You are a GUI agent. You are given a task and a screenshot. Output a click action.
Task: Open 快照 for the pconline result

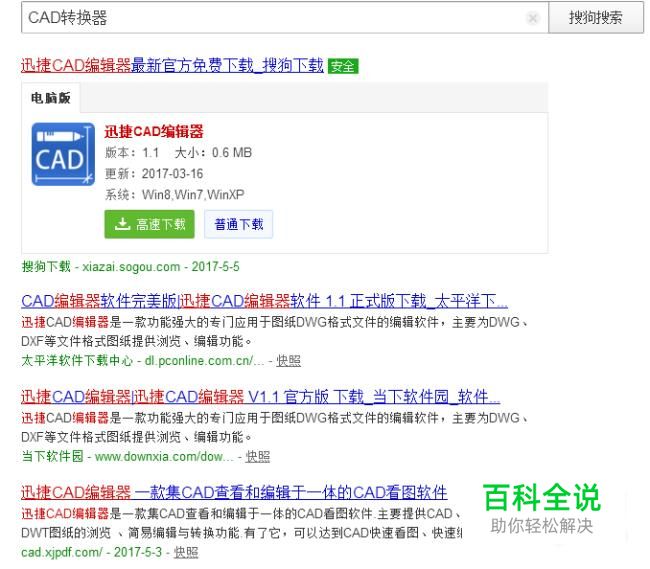click(289, 361)
